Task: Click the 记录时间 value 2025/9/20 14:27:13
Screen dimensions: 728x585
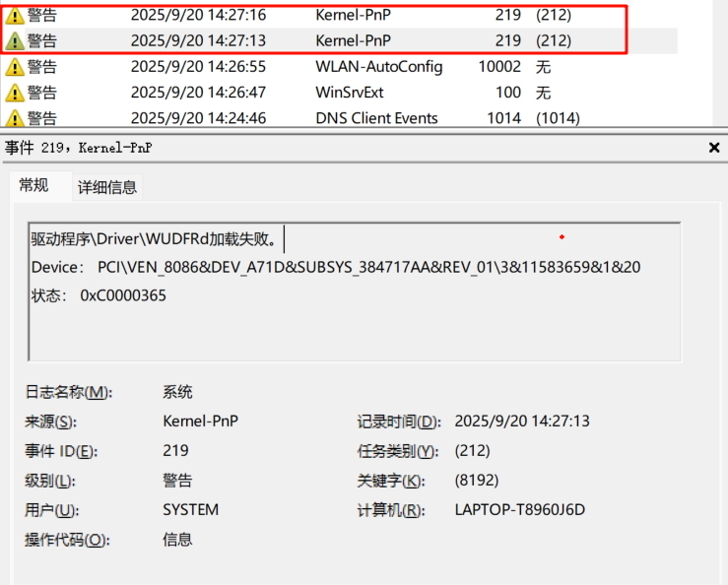Action: pyautogui.click(x=522, y=422)
